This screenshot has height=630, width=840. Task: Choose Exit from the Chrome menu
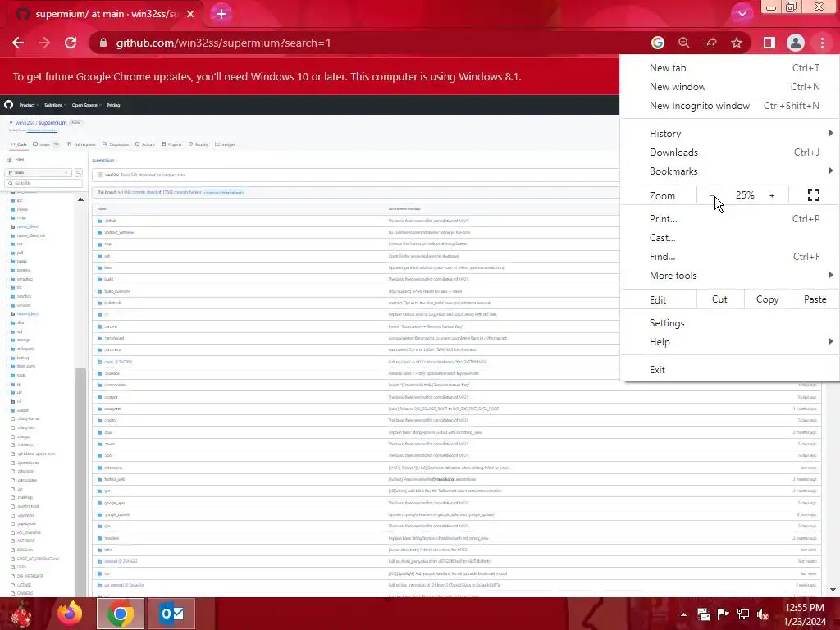coord(729,370)
